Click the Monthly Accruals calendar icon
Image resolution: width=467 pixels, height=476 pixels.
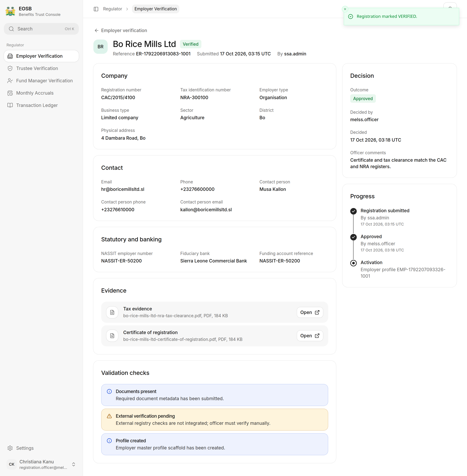[x=10, y=93]
